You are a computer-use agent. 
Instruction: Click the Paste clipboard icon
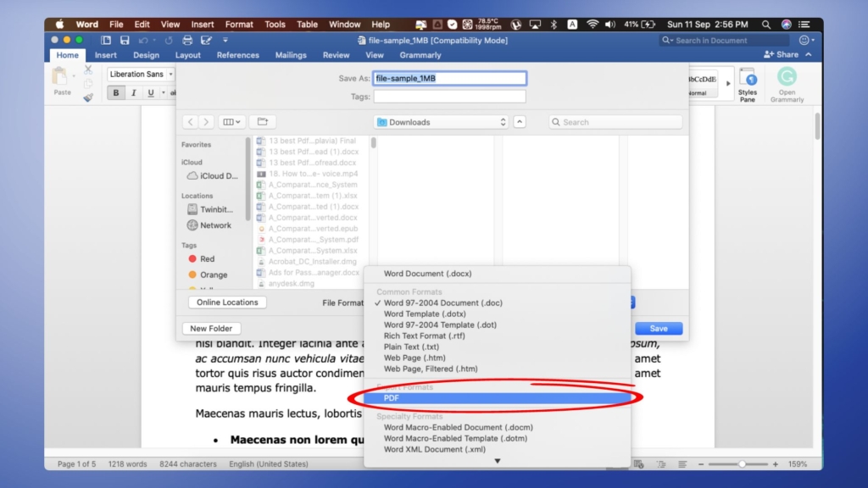click(60, 76)
